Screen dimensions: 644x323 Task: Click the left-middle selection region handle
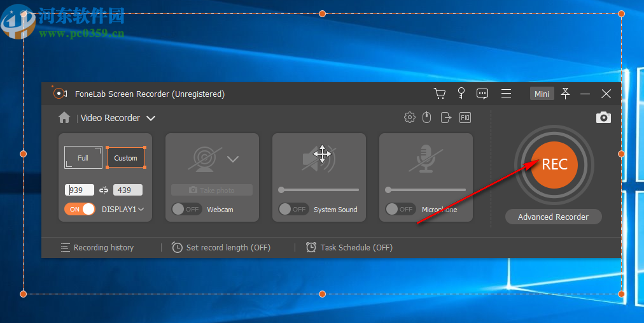[x=24, y=154]
